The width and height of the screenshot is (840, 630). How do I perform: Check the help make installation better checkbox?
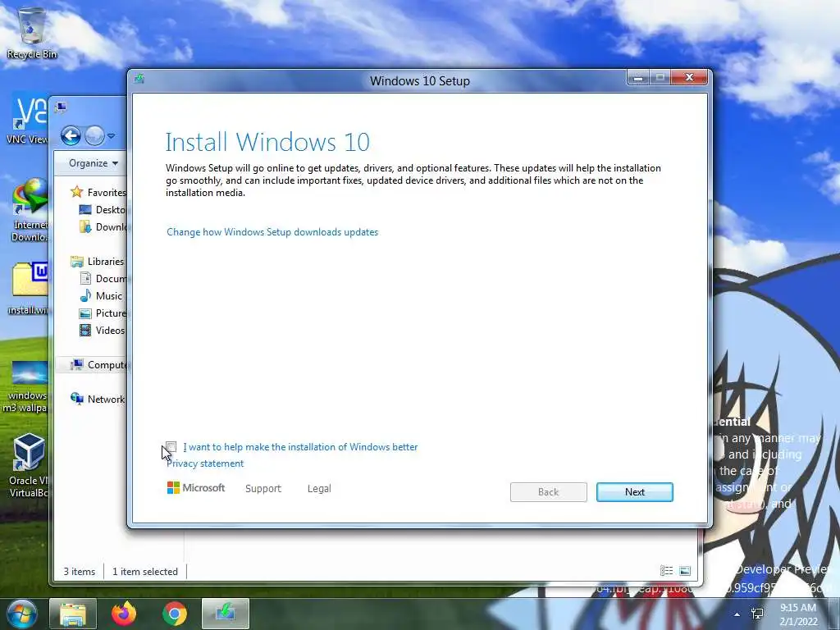[x=171, y=447]
